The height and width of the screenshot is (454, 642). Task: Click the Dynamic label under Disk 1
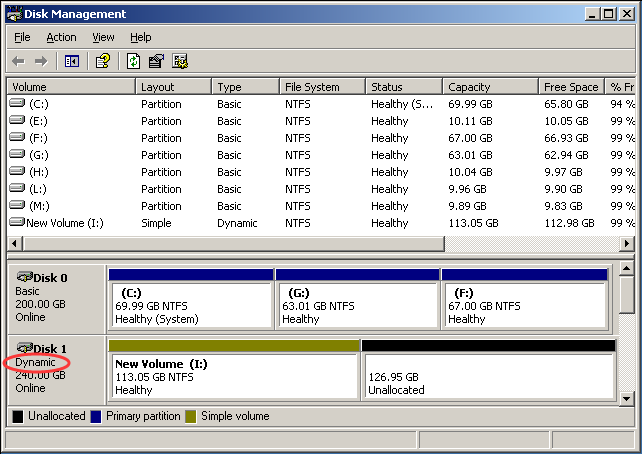pos(35,362)
